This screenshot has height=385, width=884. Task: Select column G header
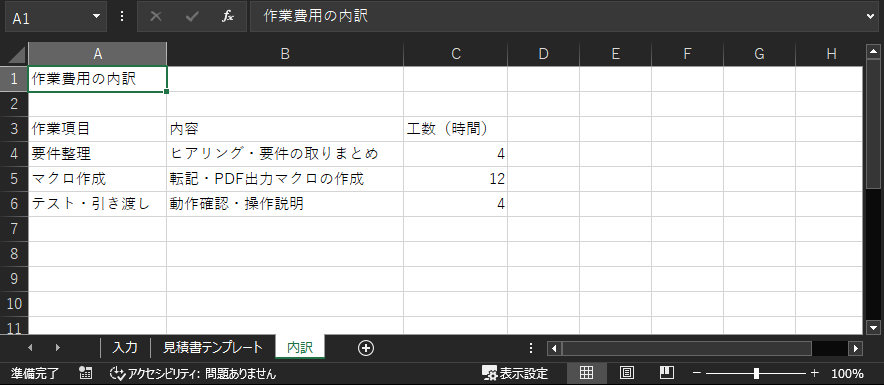click(759, 54)
